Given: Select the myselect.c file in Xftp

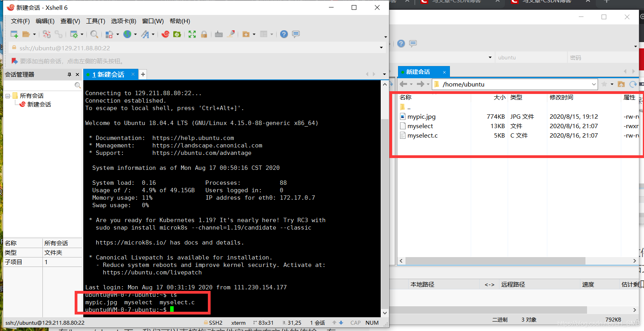Looking at the screenshot, I should coord(422,136).
